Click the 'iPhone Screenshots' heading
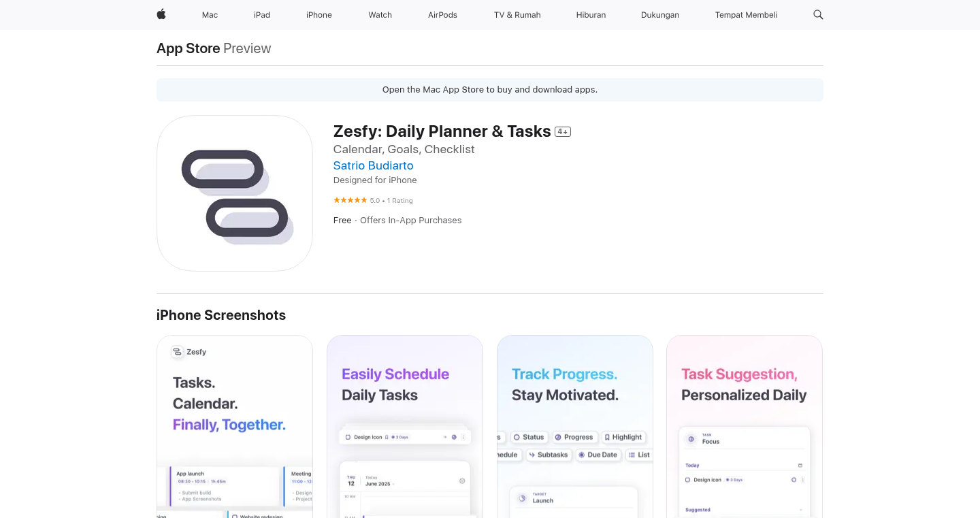 [x=221, y=315]
